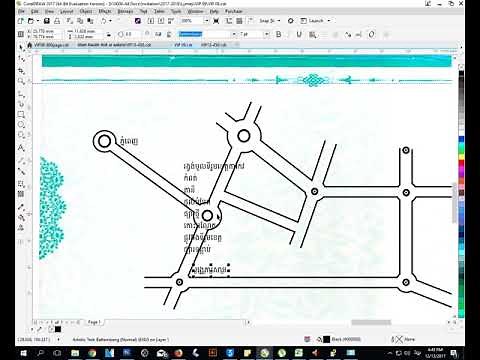This screenshot has height=360, width=480.
Task: Open the Text menu
Action: pos(144,11)
